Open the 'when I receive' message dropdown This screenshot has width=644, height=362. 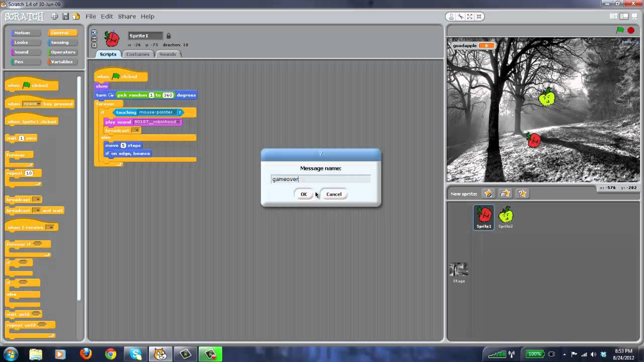tap(50, 228)
